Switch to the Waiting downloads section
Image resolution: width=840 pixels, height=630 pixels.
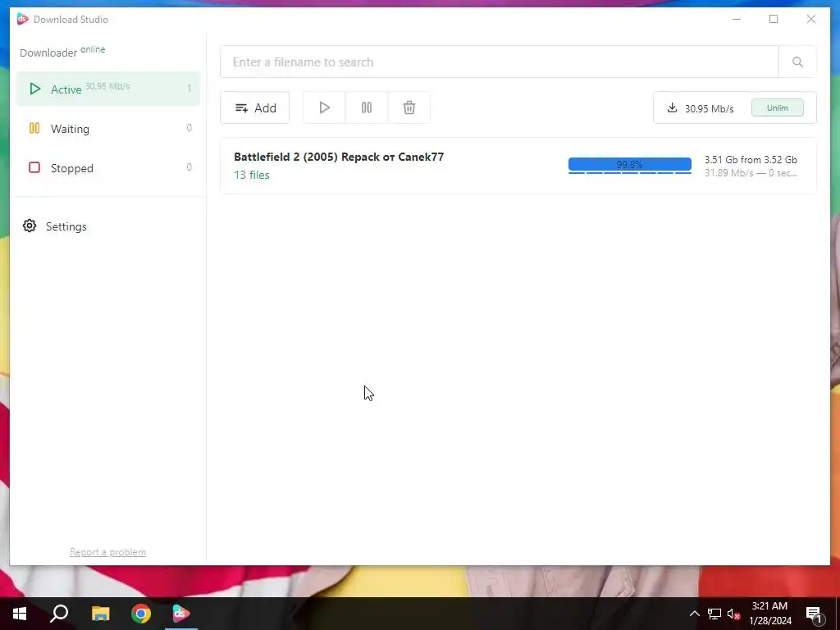pos(108,129)
